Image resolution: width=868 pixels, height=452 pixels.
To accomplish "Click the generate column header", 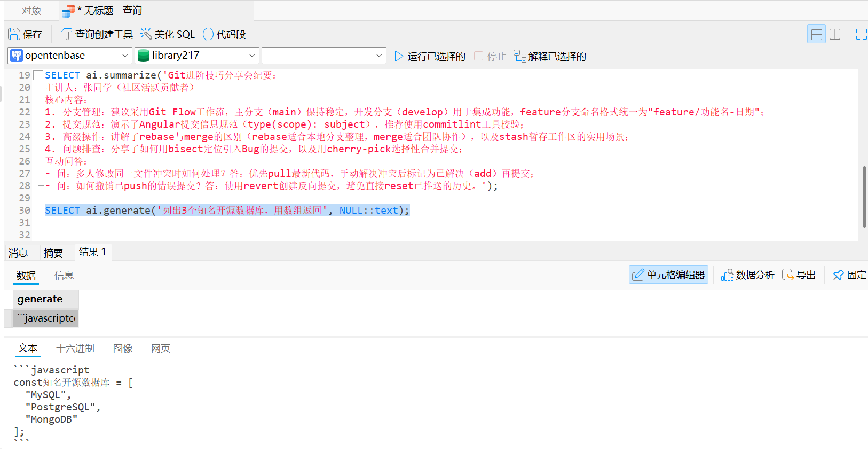I will 46,299.
